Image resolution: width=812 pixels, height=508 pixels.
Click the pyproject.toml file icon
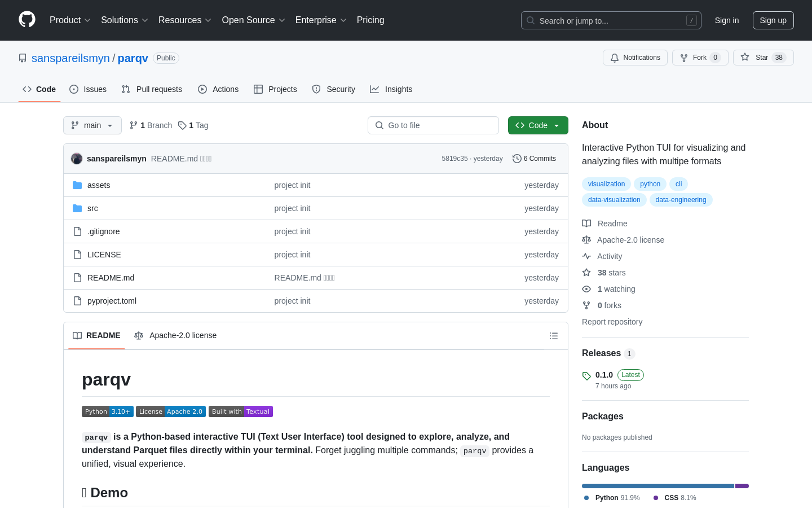(77, 301)
